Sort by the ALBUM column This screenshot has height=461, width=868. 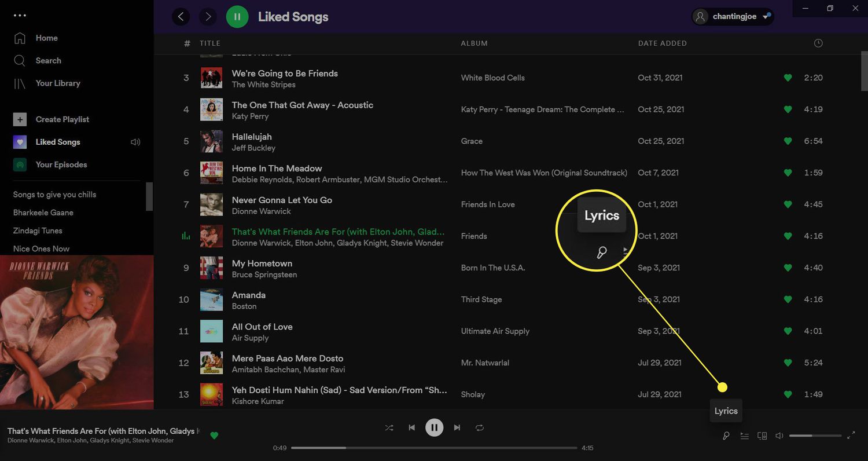474,43
